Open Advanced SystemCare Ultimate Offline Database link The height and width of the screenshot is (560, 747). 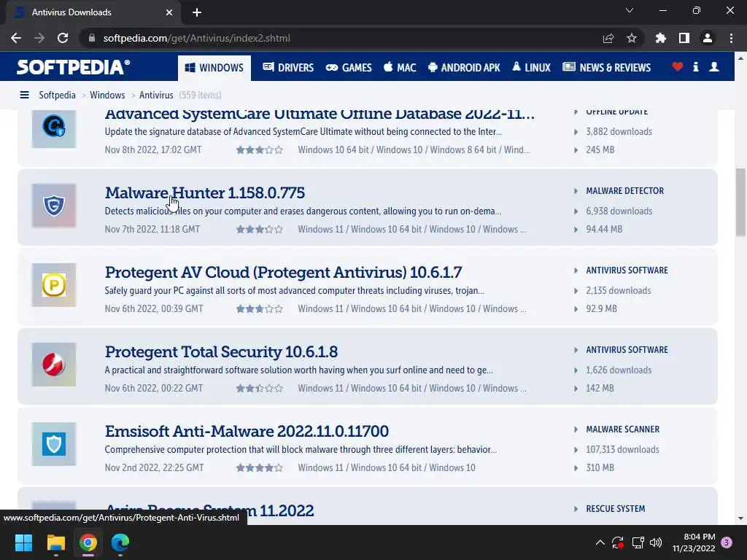point(320,114)
